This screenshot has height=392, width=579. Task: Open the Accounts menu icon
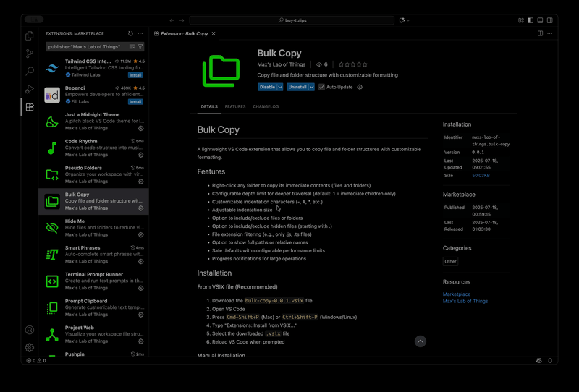coord(30,330)
